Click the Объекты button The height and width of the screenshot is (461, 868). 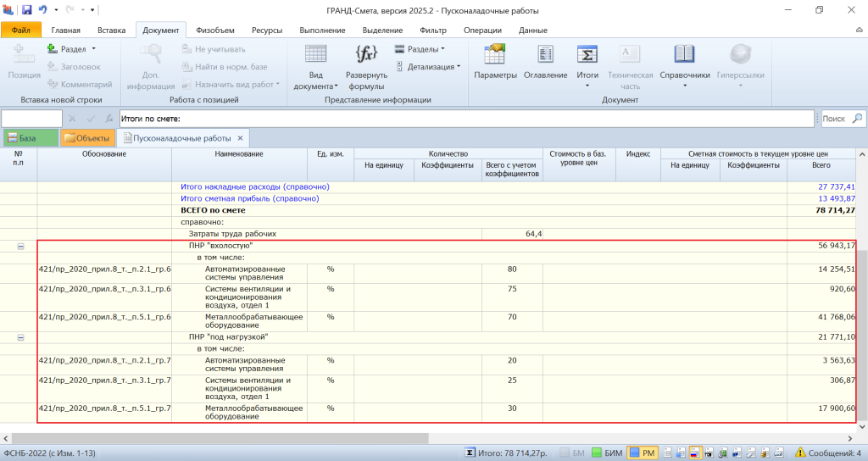[86, 138]
